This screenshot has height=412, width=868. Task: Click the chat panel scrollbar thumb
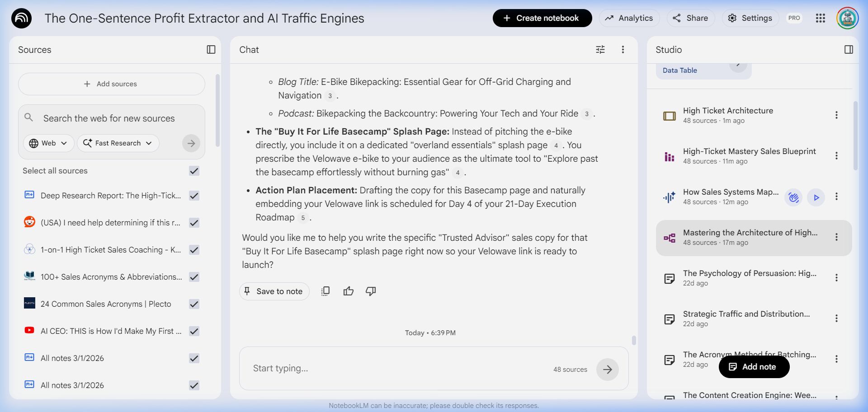point(634,340)
